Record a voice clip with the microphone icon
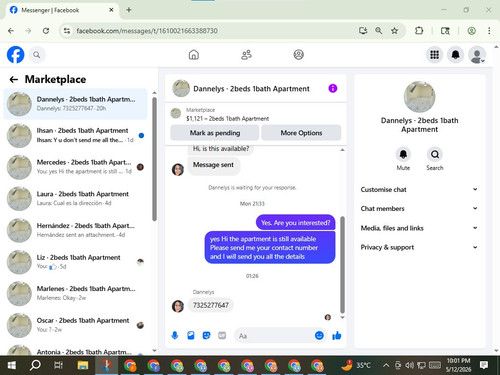The width and height of the screenshot is (500, 375). coord(175,335)
